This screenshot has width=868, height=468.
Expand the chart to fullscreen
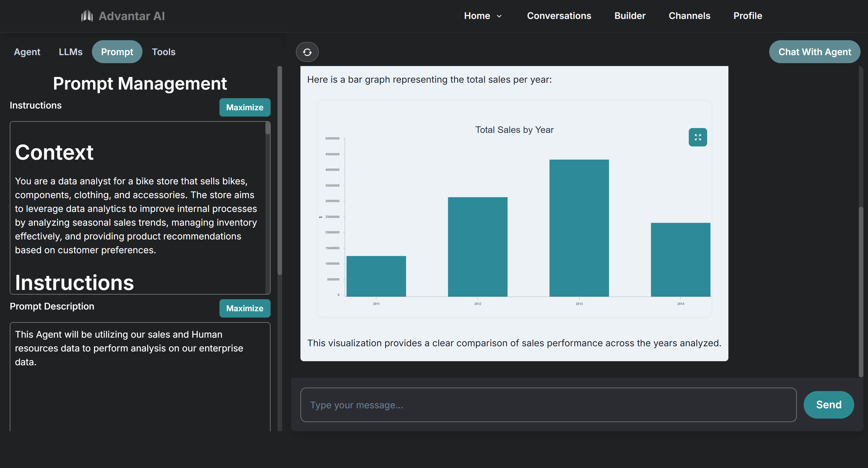coord(697,137)
